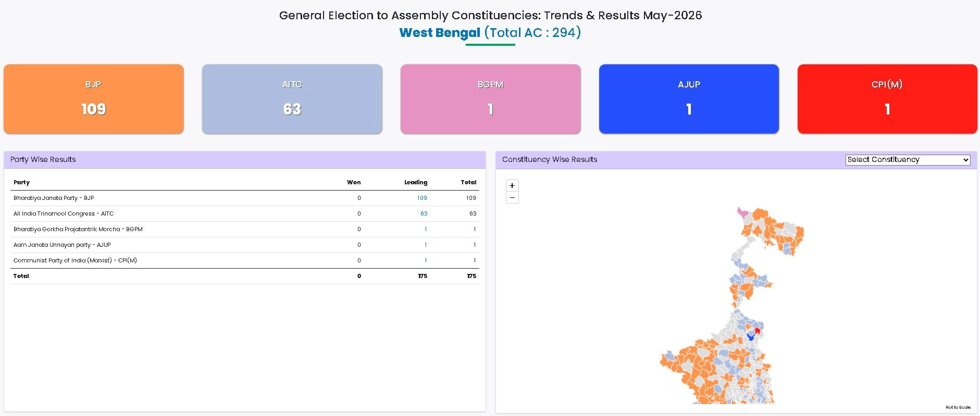
Task: Click the 'Won' column header
Action: [x=354, y=182]
